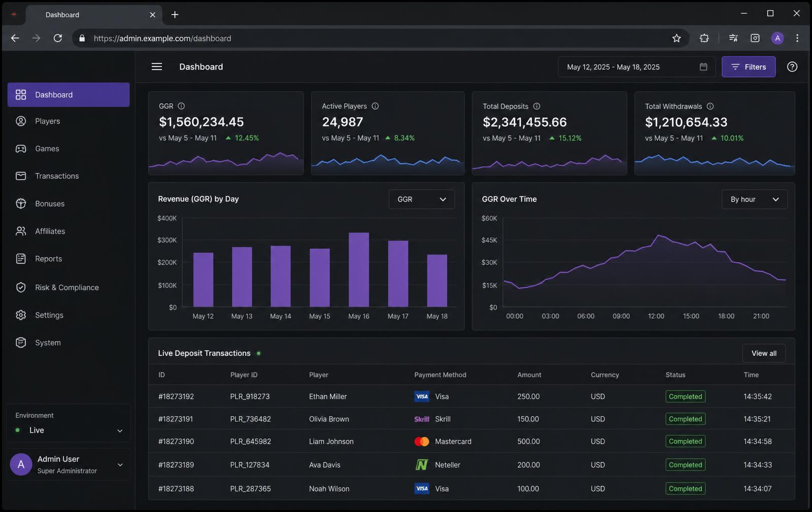
Task: Reload the page
Action: click(x=58, y=38)
